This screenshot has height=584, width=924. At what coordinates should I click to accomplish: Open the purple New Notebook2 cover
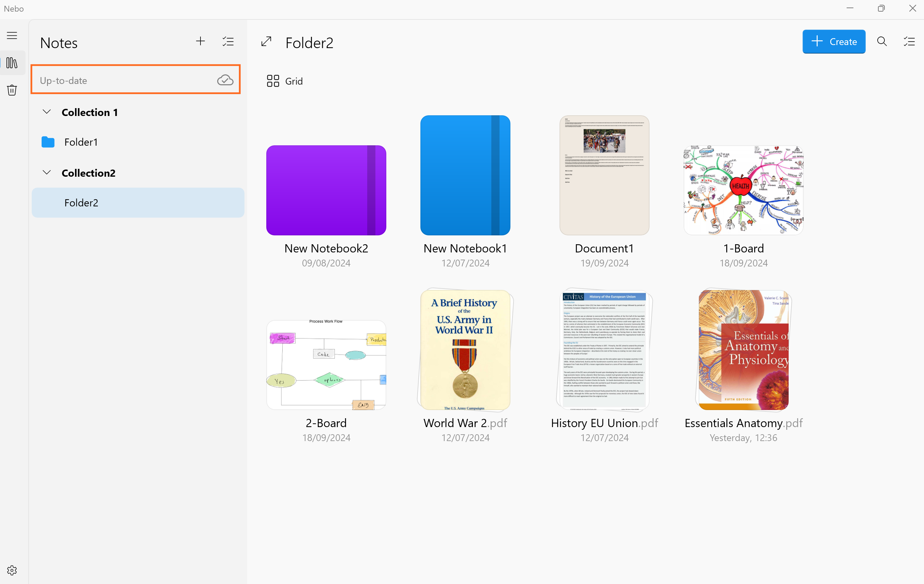click(x=326, y=190)
